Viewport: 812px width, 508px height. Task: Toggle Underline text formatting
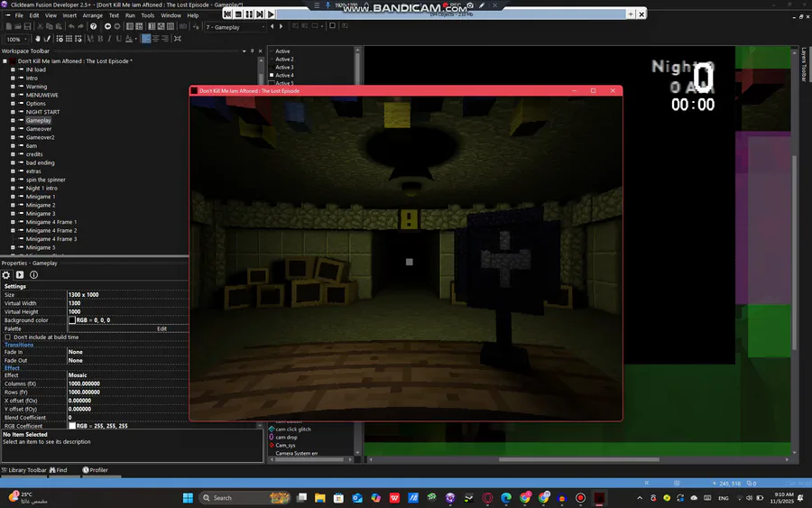tap(118, 39)
